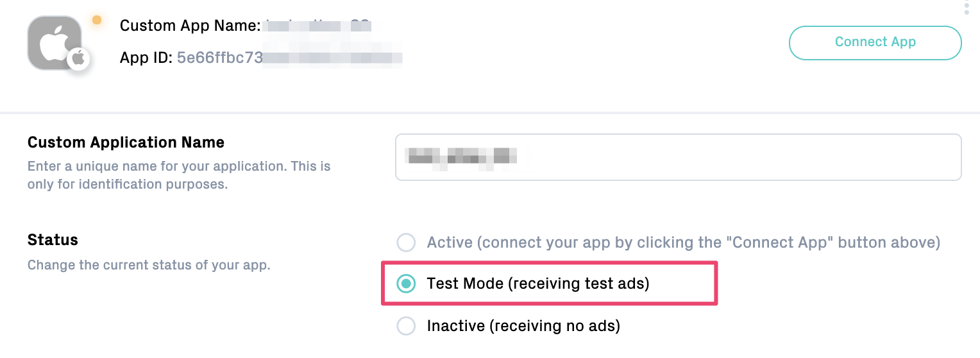980x358 pixels.
Task: Click the "Test Mode (receiving test ads)" label
Action: pyautogui.click(x=538, y=284)
